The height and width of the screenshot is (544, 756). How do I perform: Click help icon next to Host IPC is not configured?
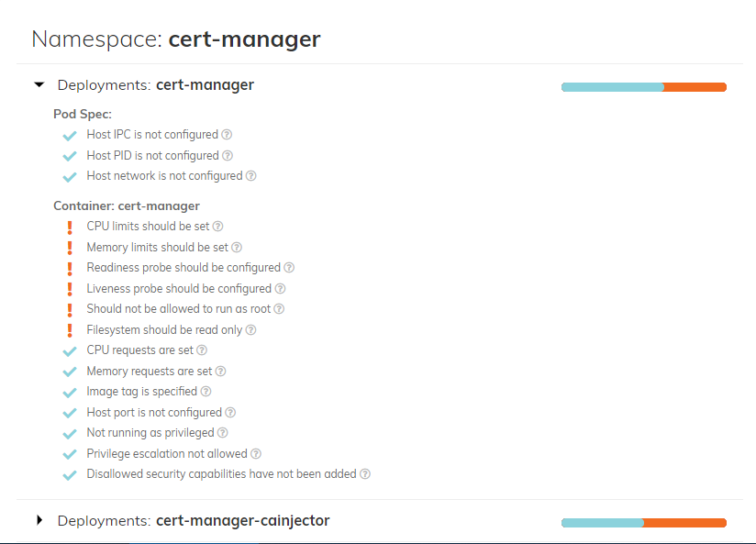pos(227,135)
